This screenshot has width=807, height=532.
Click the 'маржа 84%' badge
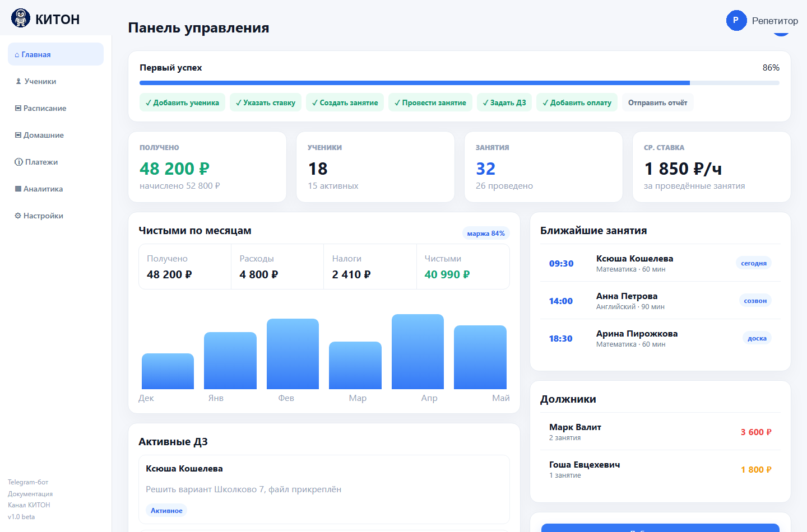pyautogui.click(x=486, y=234)
